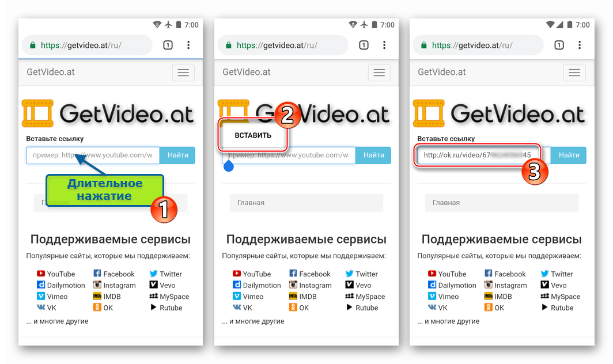613x364 pixels.
Task: Tap tab counter icon in first screen
Action: [x=168, y=45]
